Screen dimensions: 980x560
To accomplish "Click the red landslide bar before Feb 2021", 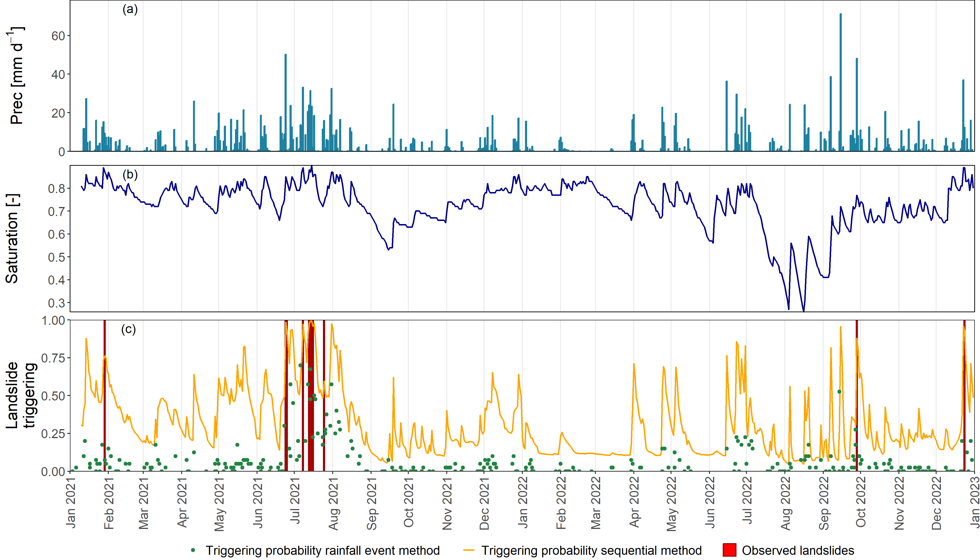I will point(105,396).
